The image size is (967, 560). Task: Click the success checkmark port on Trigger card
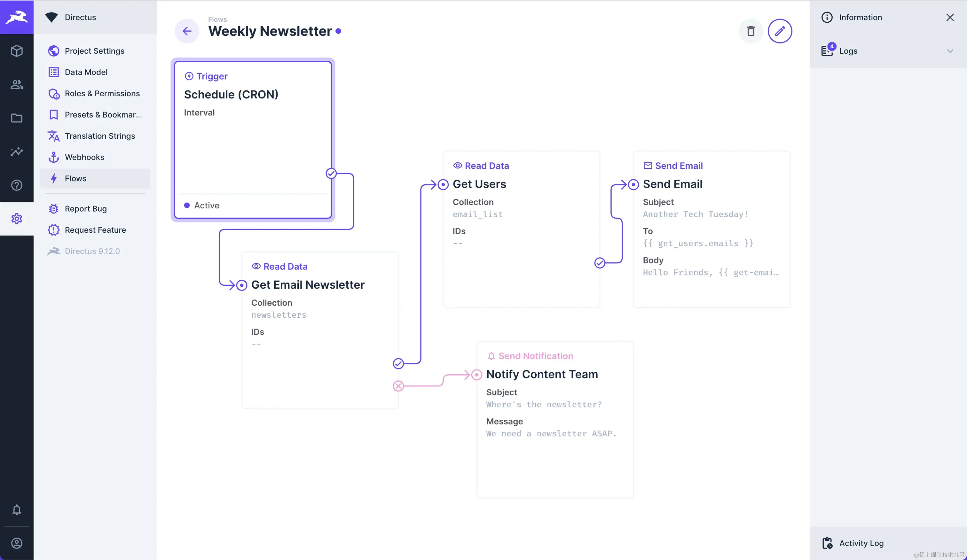(x=331, y=174)
